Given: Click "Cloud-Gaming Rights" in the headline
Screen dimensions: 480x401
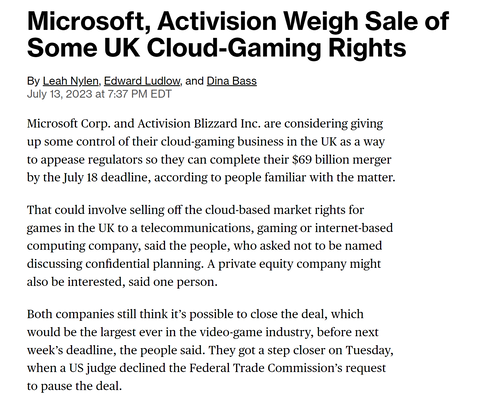Looking at the screenshot, I should click(276, 47).
